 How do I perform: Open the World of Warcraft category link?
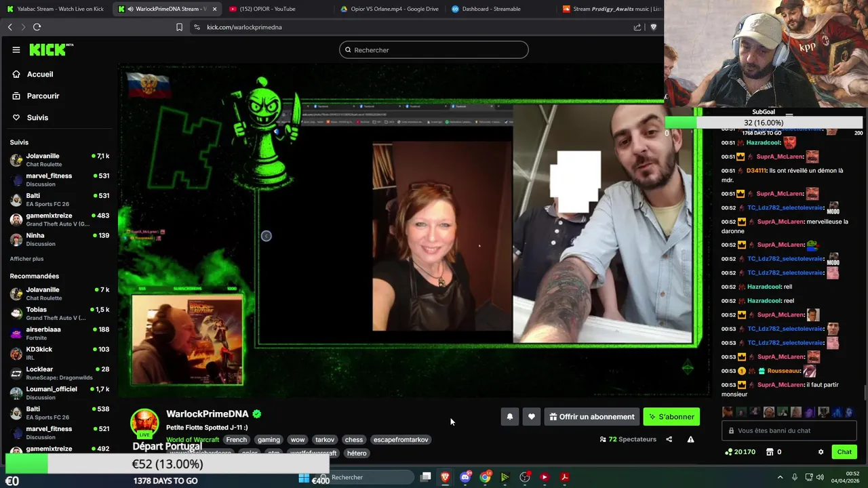coord(193,440)
